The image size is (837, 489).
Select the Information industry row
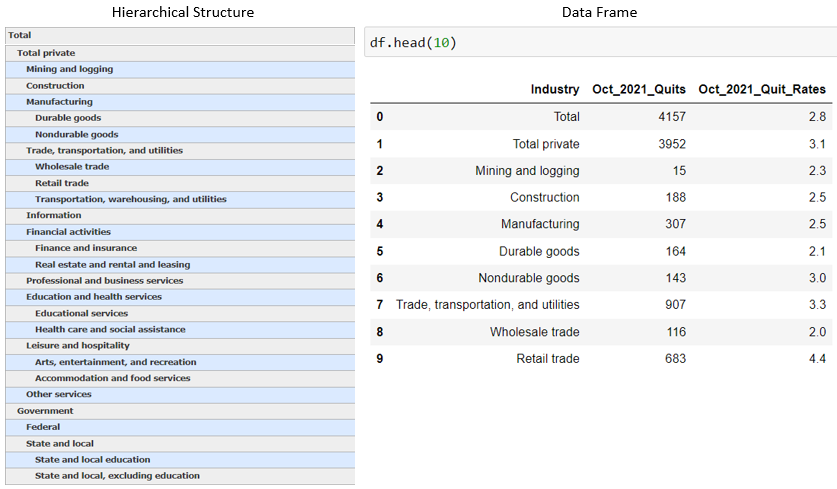[x=54, y=215]
